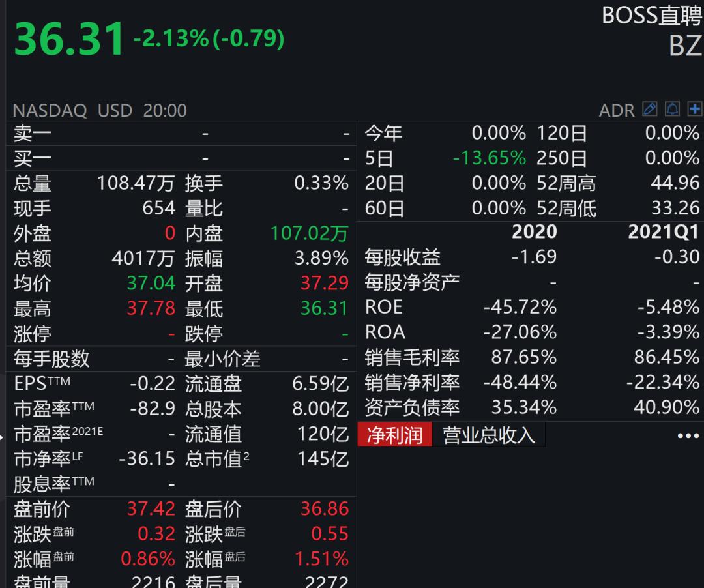The height and width of the screenshot is (588, 704).
Task: Click the edit pencil icon next to ADR
Action: tap(649, 109)
